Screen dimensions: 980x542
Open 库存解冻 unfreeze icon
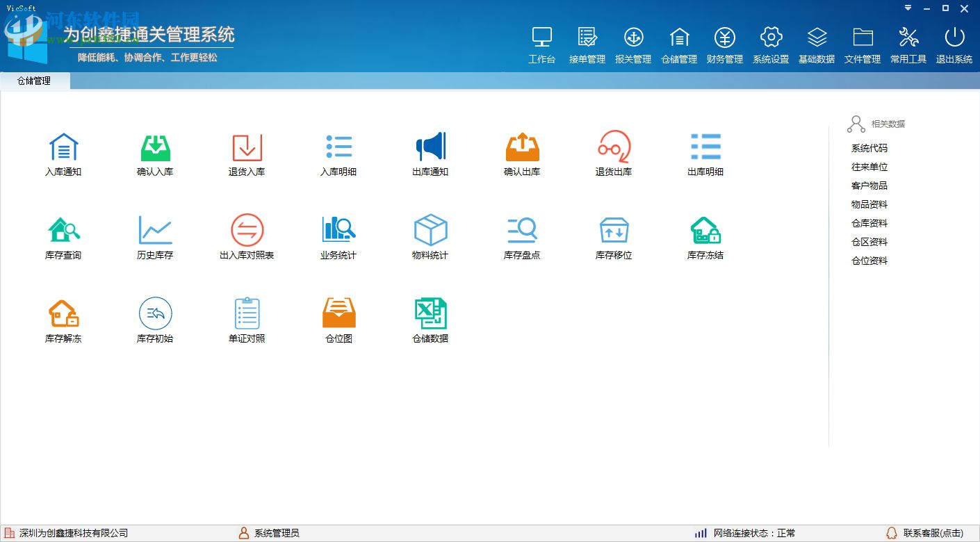(63, 313)
